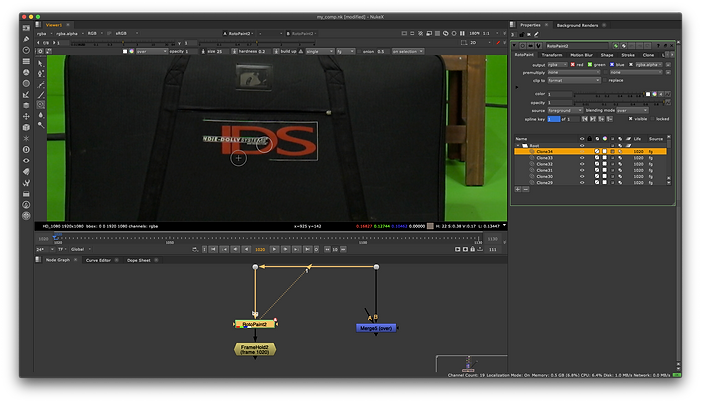
Task: Open the Color nodes menu icon
Action: click(x=26, y=72)
